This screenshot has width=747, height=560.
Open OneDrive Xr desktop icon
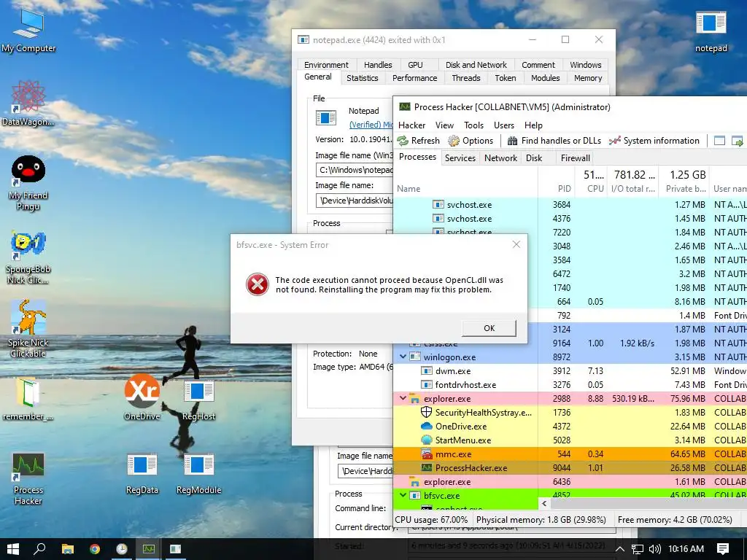tap(142, 397)
